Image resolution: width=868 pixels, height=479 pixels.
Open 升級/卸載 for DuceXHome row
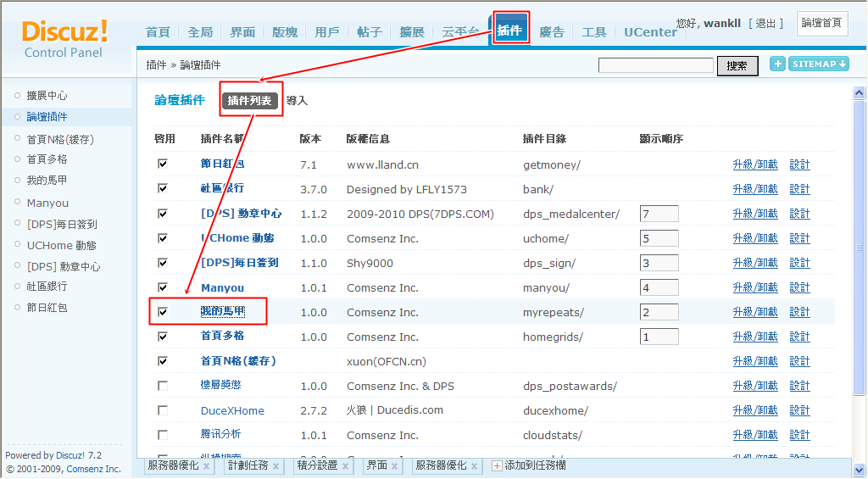(x=755, y=410)
